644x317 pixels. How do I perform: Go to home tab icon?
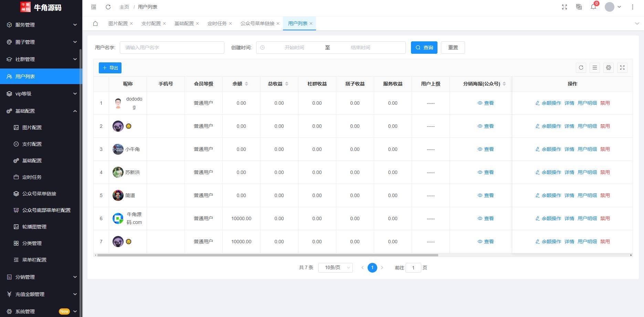tap(95, 23)
